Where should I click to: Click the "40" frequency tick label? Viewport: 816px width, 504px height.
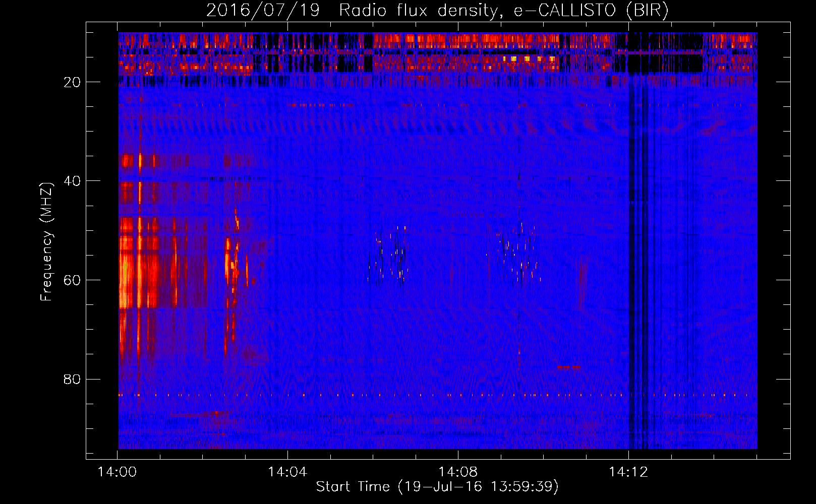[72, 181]
